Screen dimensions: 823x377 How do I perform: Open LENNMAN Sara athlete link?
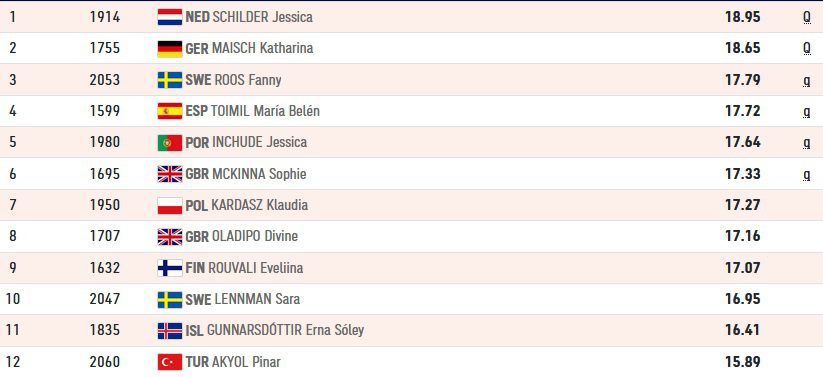pos(257,299)
